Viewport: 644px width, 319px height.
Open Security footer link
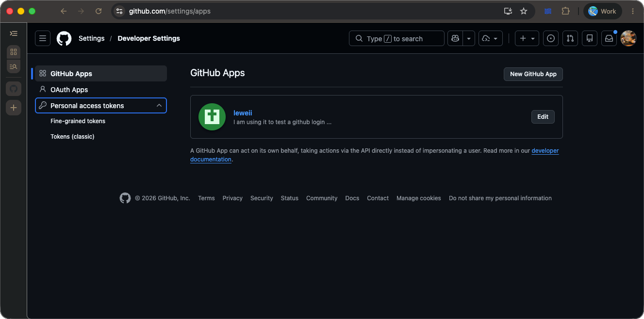(262, 198)
